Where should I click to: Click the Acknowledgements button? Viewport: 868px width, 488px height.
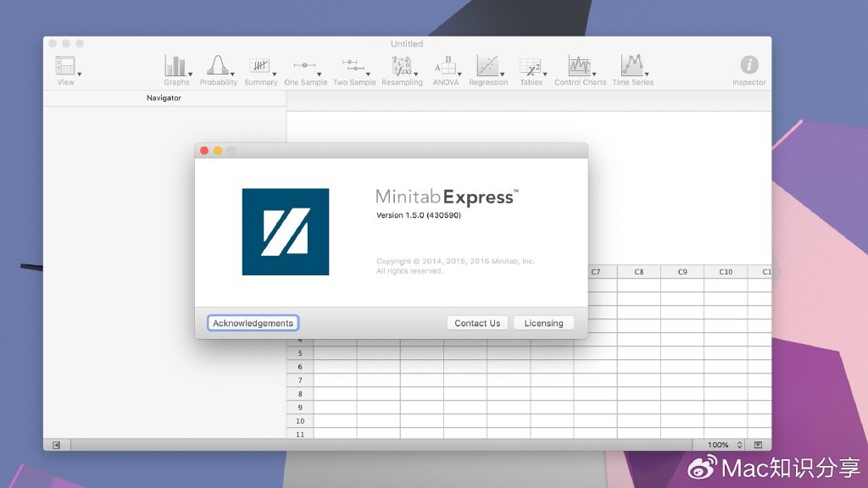point(253,323)
